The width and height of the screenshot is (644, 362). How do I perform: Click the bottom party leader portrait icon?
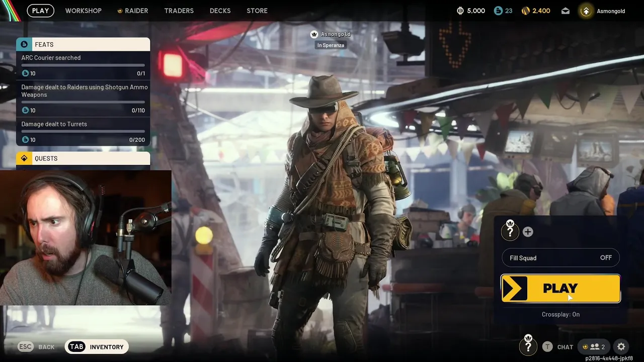[x=528, y=345]
